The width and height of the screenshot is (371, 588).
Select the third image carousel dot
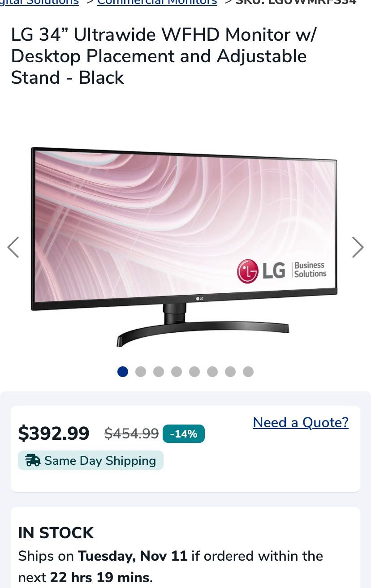[x=159, y=372]
